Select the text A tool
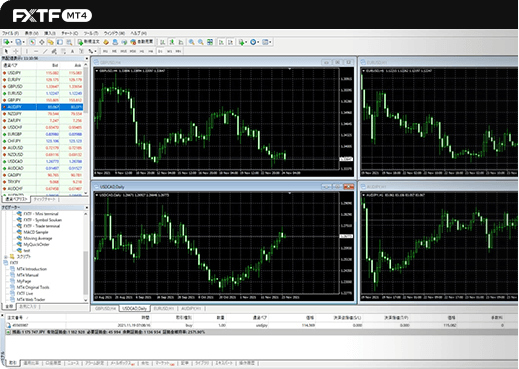The image size is (519, 369). [x=72, y=51]
